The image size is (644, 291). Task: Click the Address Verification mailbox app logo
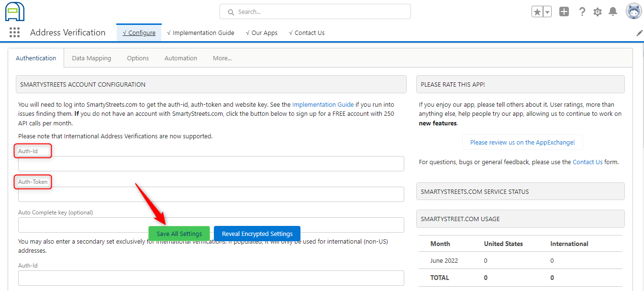14,11
